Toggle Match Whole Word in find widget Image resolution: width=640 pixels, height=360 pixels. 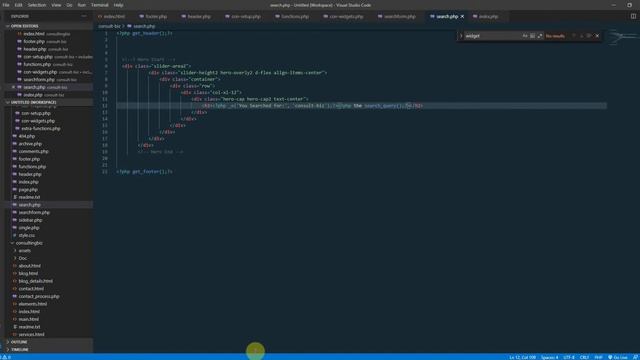tap(532, 36)
